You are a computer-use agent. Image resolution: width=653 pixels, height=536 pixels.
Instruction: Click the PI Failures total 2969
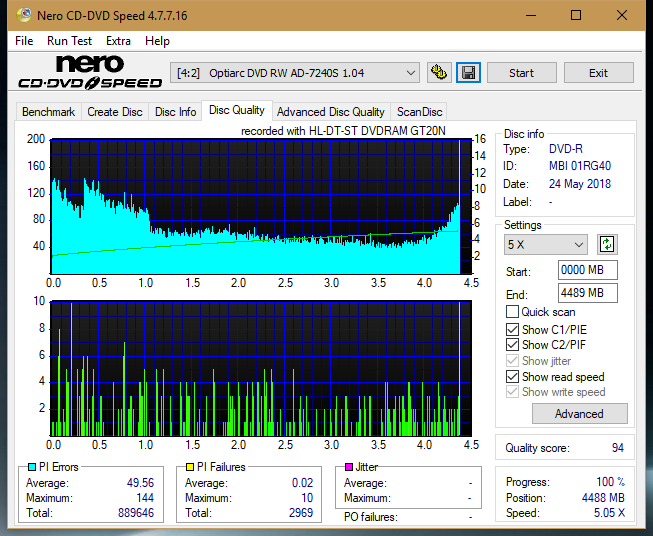[x=301, y=512]
